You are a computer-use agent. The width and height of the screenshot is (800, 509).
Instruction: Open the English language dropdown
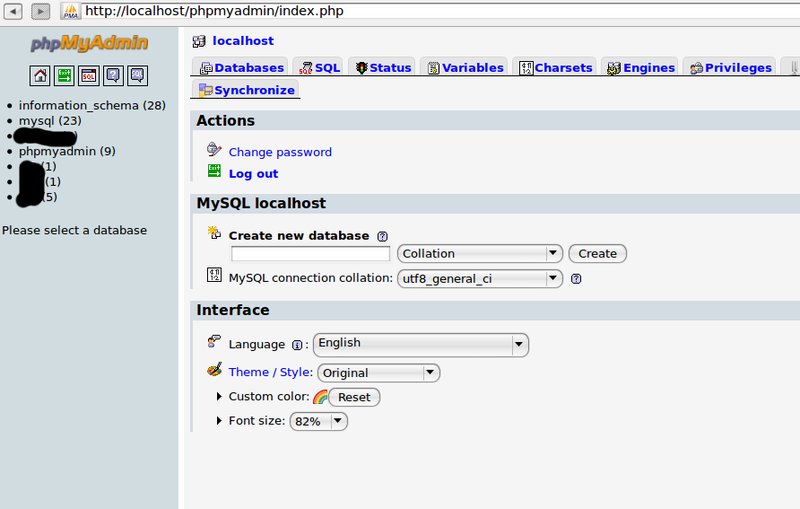(x=421, y=344)
